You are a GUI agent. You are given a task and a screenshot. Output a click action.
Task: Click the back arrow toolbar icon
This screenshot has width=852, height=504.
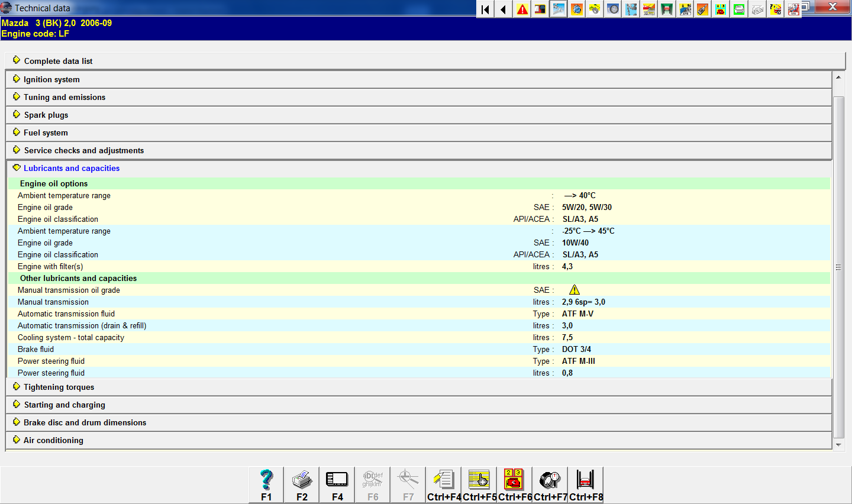(x=503, y=9)
